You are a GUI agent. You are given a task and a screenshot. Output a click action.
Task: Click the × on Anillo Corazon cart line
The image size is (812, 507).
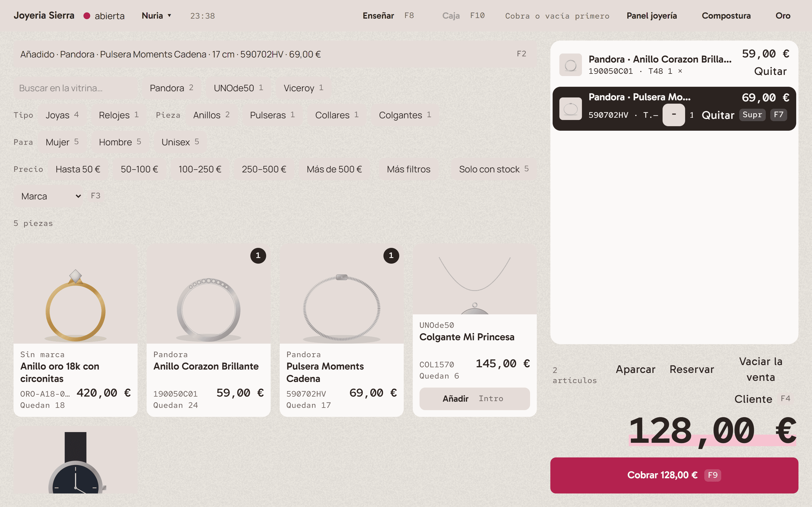680,71
